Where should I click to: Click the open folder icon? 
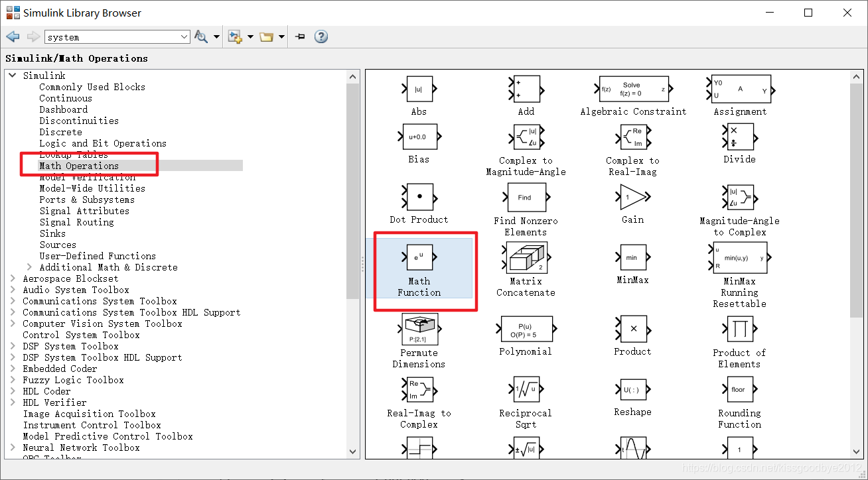pos(267,36)
